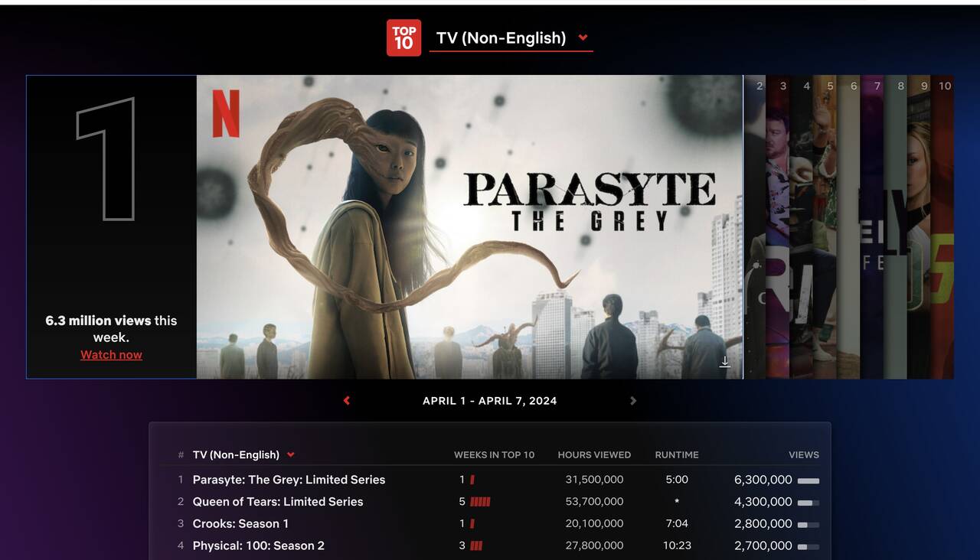980x560 pixels.
Task: Click the 10:23 runtime for Physical: 100
Action: 677,545
